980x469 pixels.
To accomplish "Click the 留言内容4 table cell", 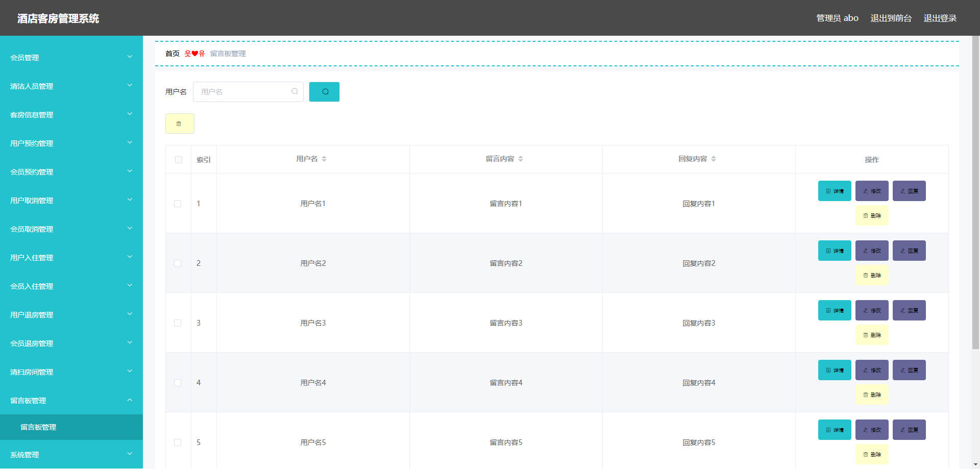I will [506, 383].
